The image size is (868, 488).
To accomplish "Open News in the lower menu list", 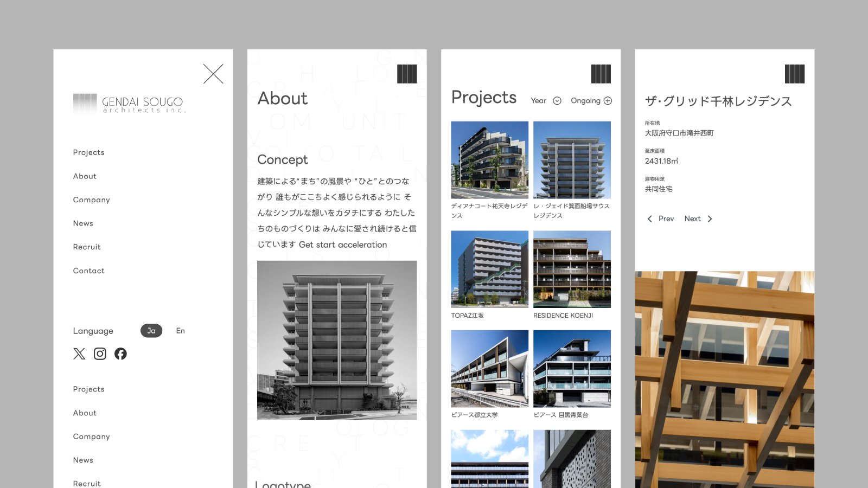I will point(83,460).
